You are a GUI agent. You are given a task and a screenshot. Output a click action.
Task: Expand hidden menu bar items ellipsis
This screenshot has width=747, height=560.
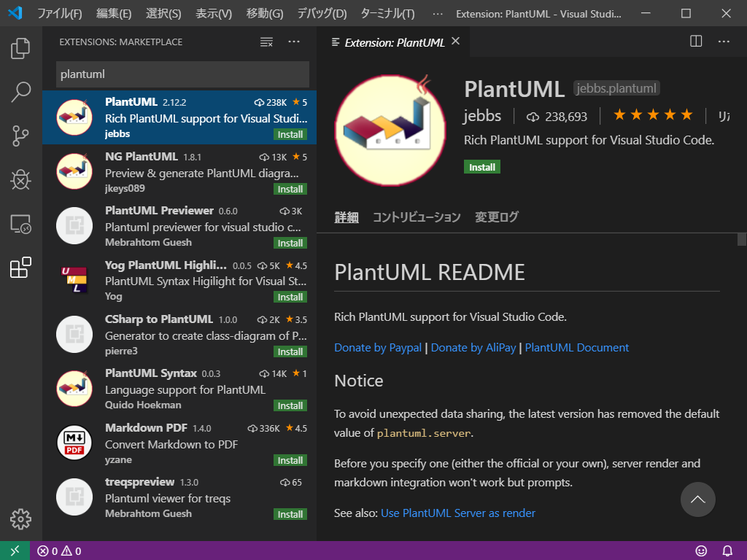click(x=438, y=14)
